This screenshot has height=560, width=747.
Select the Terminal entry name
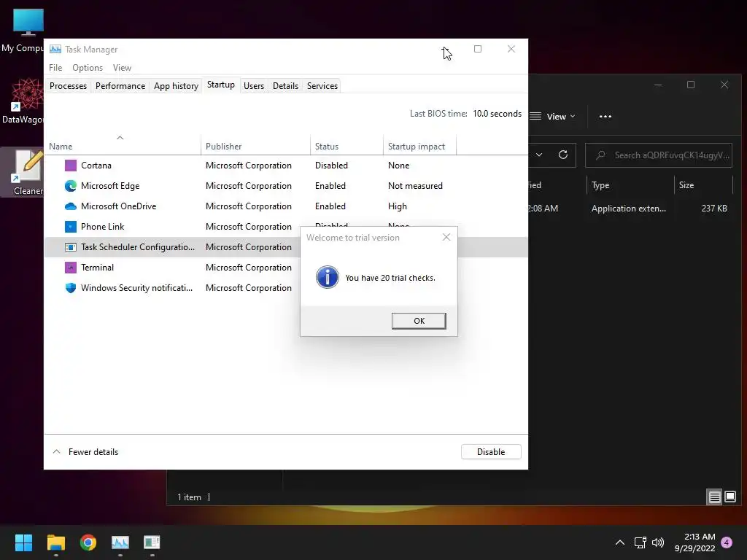pos(97,268)
